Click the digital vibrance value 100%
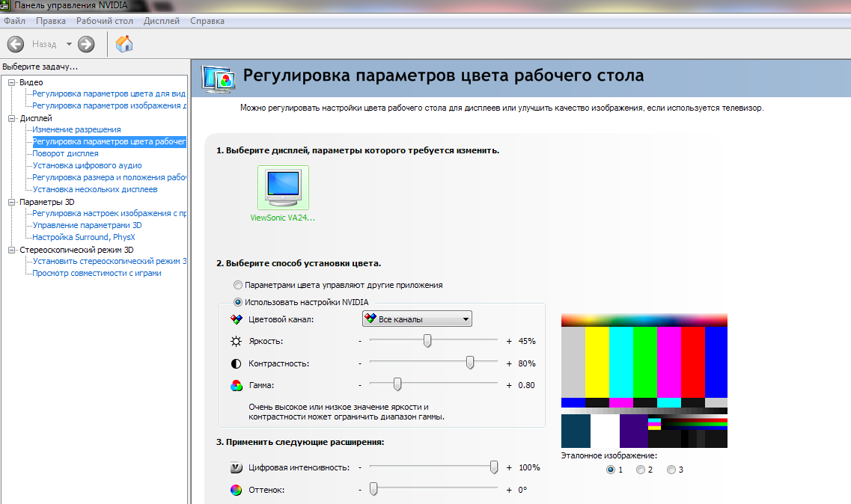851x504 pixels. pos(530,467)
